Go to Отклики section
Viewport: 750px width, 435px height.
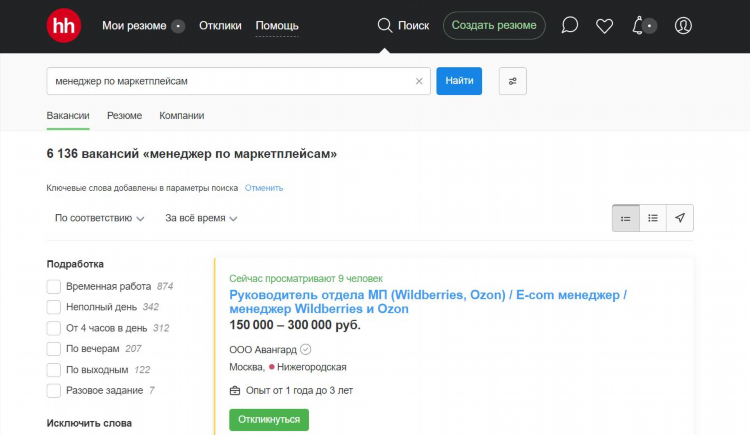(x=220, y=26)
